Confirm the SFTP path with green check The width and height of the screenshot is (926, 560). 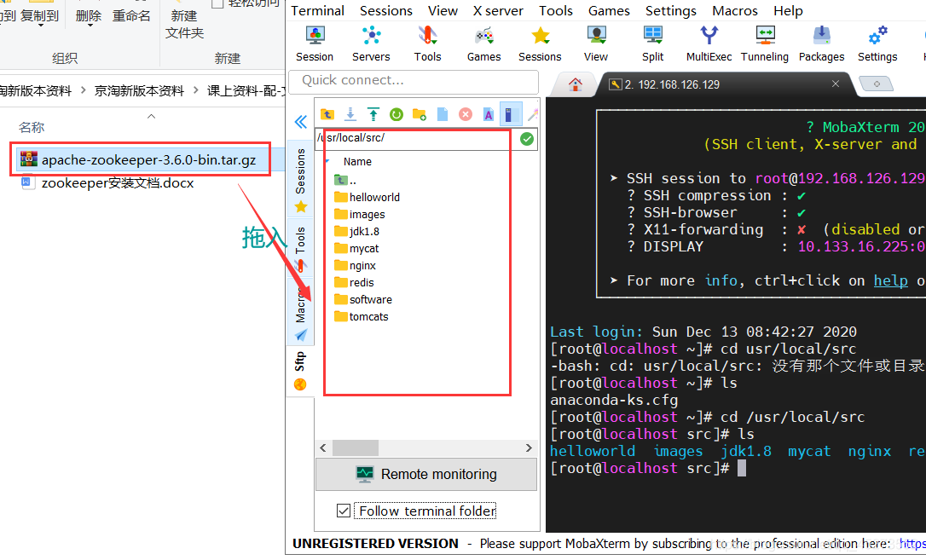(527, 139)
